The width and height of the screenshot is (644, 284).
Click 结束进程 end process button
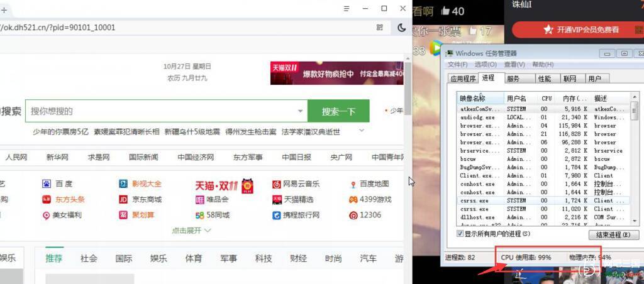pyautogui.click(x=614, y=235)
